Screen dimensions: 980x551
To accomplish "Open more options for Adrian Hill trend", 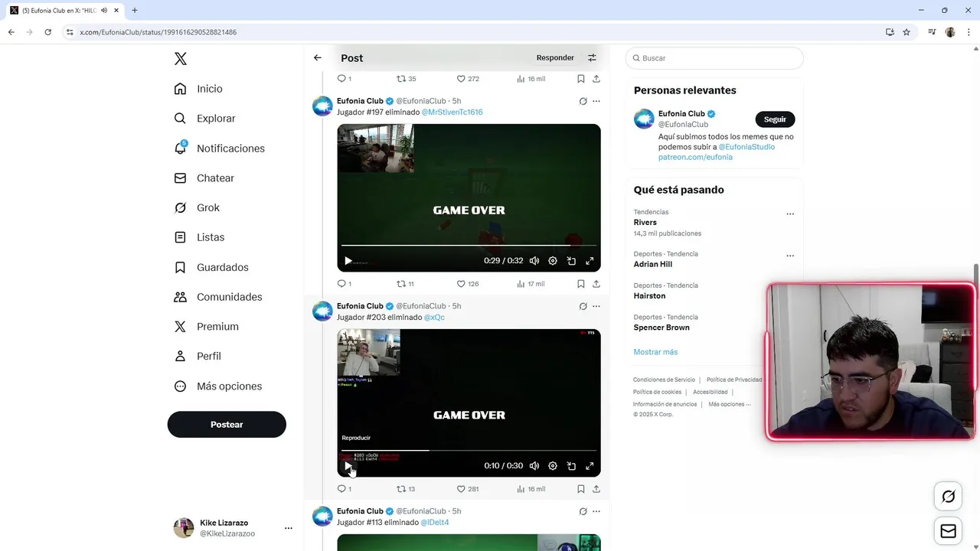I will pos(790,256).
